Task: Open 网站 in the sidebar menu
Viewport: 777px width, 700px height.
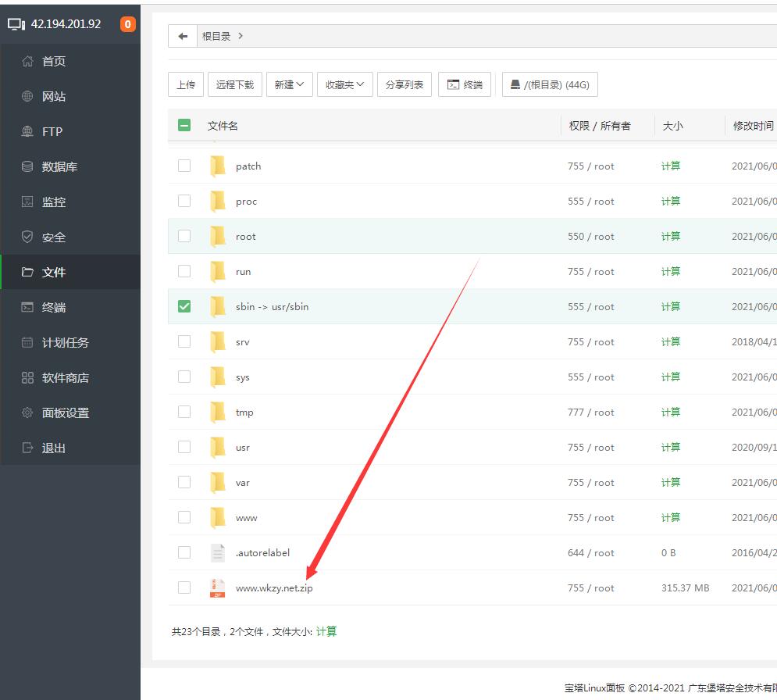Action: [54, 97]
